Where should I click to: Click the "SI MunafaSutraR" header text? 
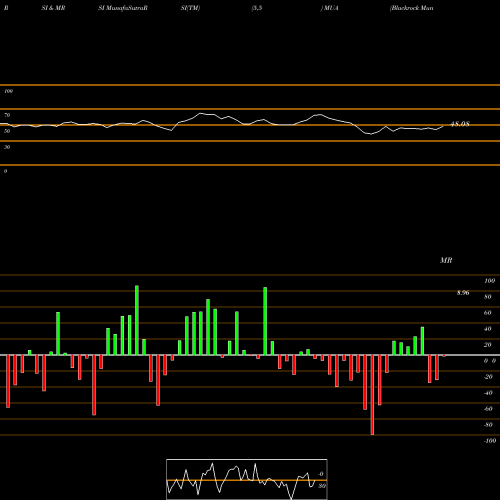click(x=123, y=8)
